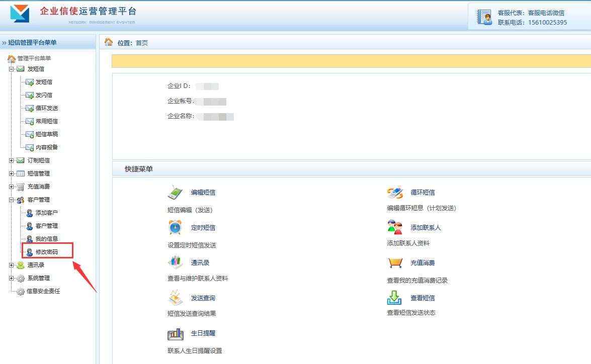Click the 循环短信 link
591x364 pixels.
pyautogui.click(x=423, y=193)
